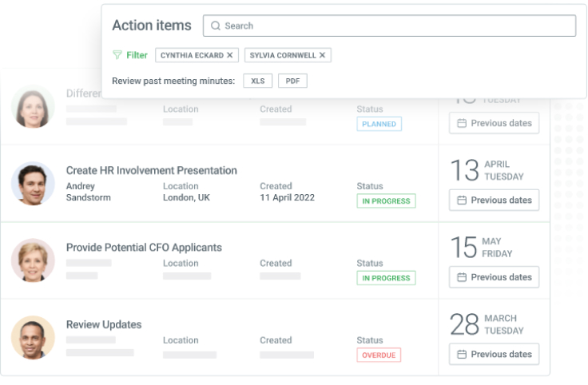Remove the Sylvia Cornwell filter tag

click(x=323, y=55)
